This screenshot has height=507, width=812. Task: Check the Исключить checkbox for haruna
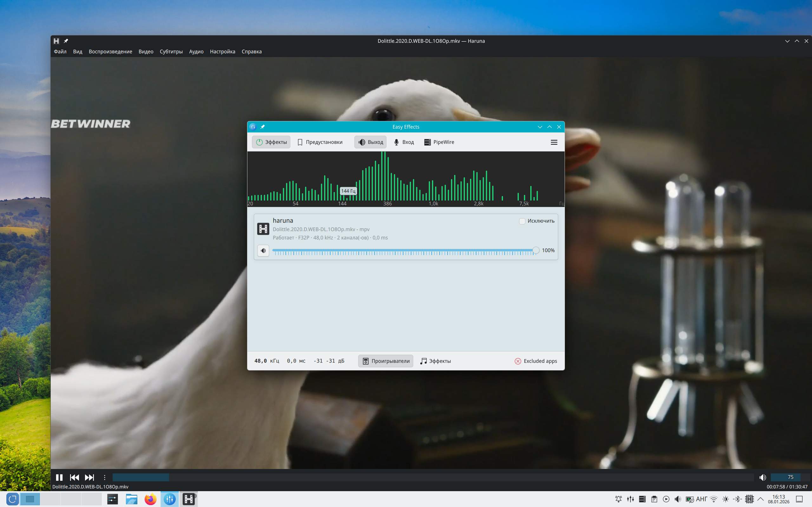pos(522,221)
